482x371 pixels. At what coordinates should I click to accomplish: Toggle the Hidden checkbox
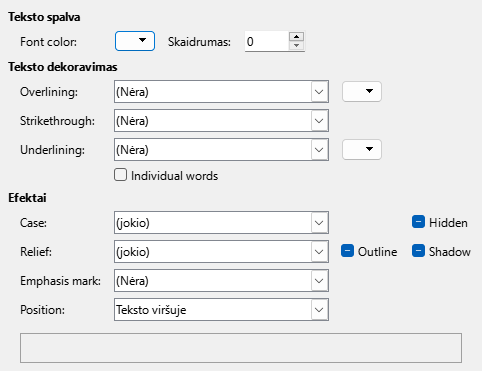tap(418, 222)
